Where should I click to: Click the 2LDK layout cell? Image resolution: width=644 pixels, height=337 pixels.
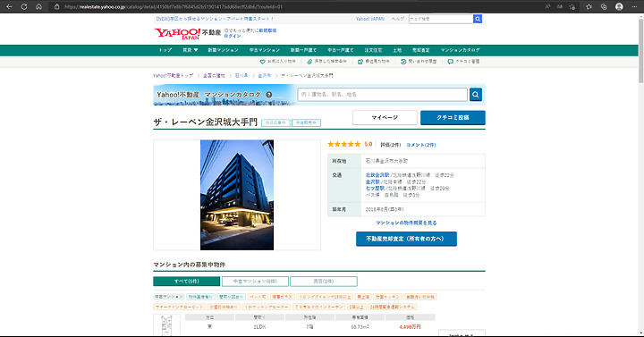coord(259,327)
